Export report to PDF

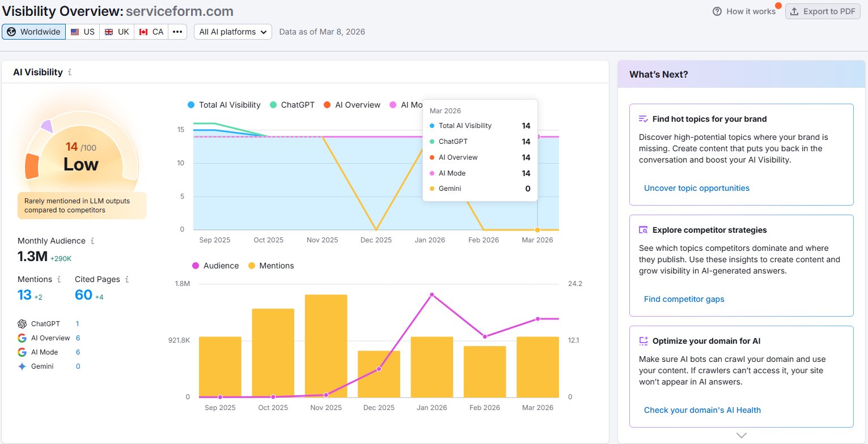822,11
